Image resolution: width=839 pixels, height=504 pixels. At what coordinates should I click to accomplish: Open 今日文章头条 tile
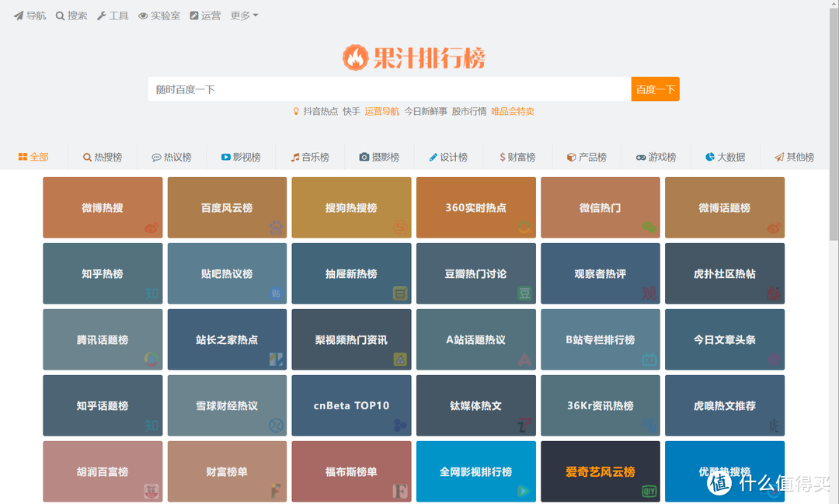click(x=725, y=339)
